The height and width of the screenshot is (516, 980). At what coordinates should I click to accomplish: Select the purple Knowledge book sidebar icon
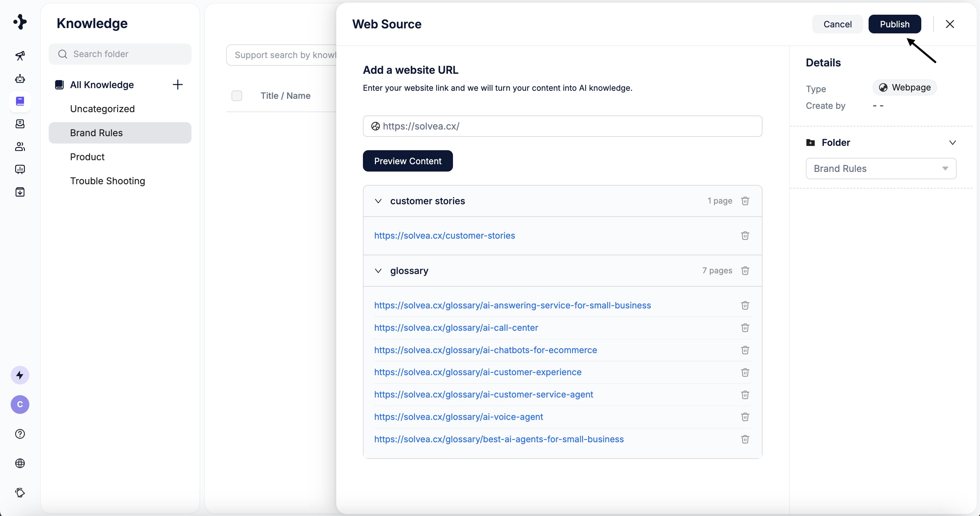[20, 101]
